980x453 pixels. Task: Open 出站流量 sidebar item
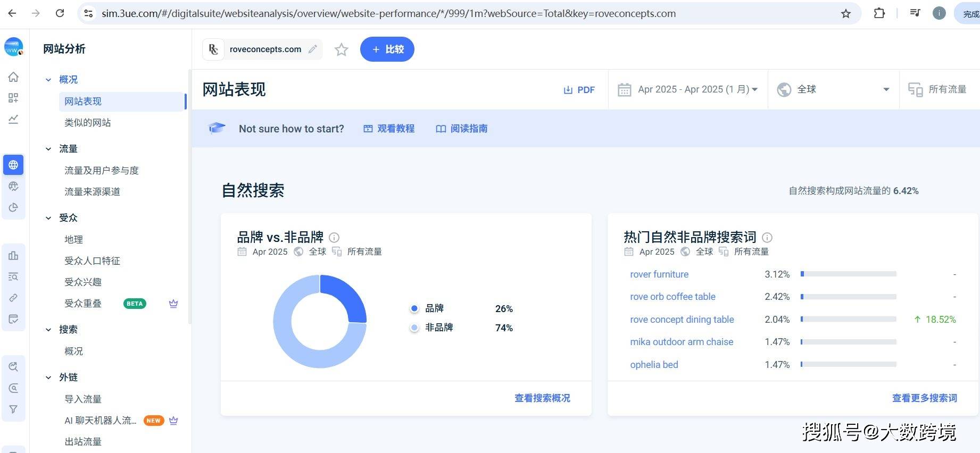[x=83, y=442]
